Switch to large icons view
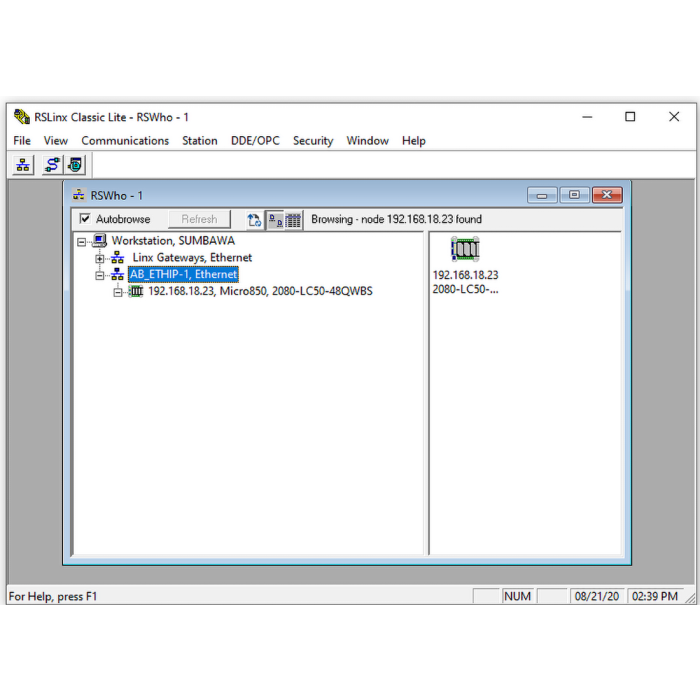The width and height of the screenshot is (700, 700). [274, 220]
